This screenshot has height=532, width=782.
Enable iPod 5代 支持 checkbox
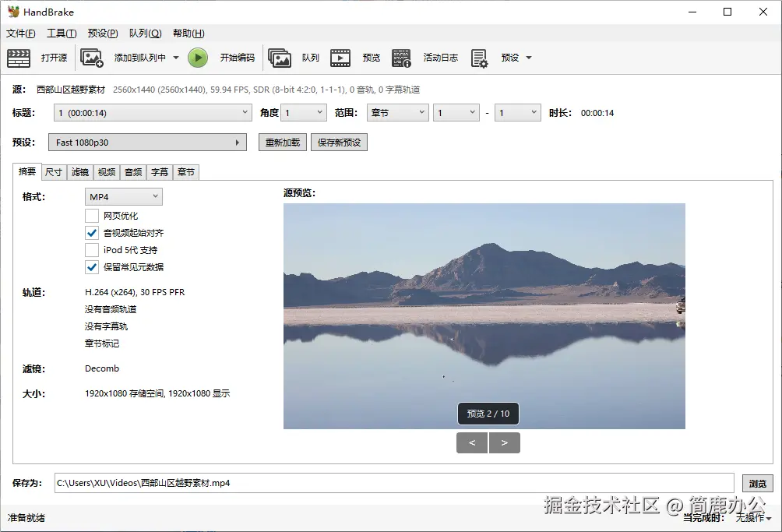pyautogui.click(x=92, y=250)
